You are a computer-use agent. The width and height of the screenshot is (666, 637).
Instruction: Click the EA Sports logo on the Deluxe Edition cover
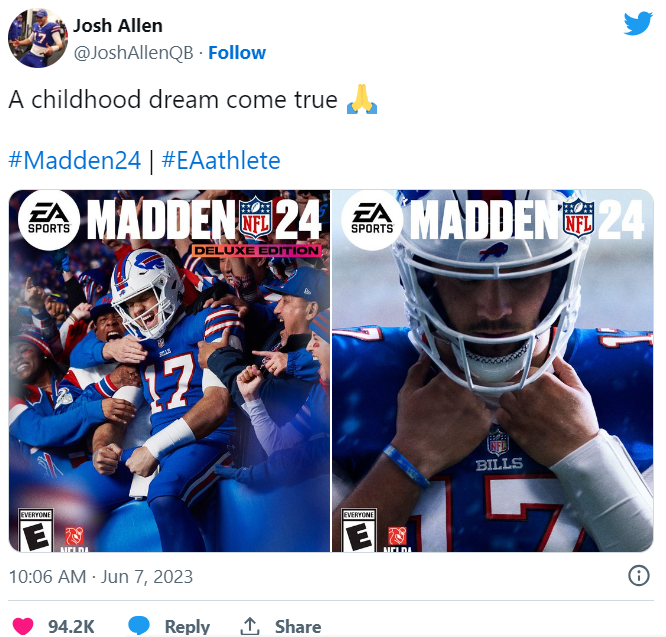click(x=49, y=221)
